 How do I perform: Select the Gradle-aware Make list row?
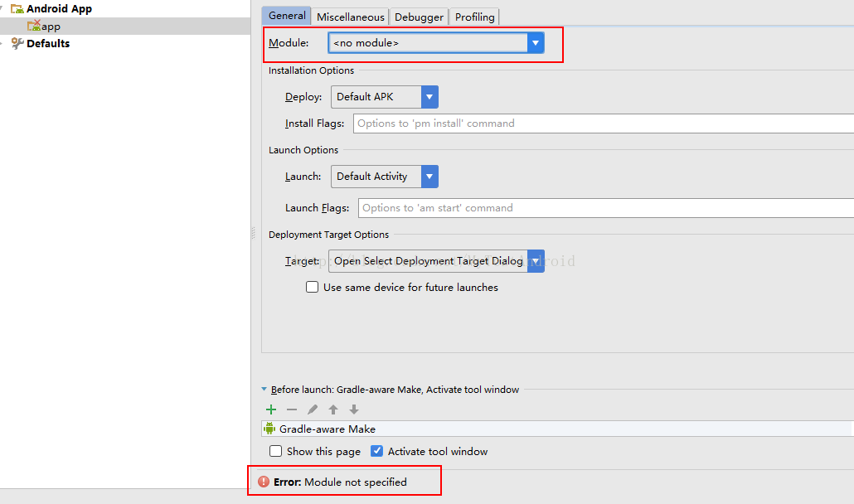pos(557,429)
